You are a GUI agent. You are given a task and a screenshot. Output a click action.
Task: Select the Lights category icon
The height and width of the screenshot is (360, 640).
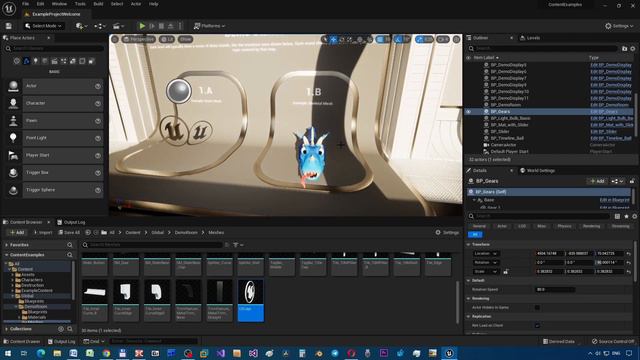point(36,61)
